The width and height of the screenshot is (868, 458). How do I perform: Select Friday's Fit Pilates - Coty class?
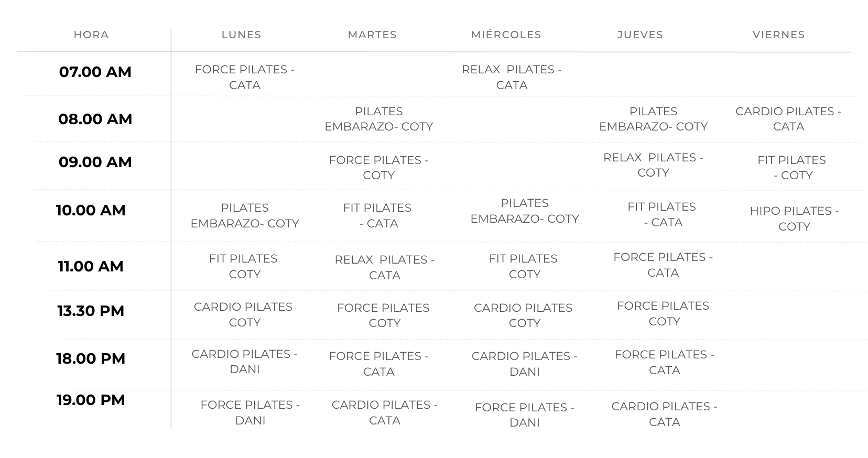click(x=791, y=168)
